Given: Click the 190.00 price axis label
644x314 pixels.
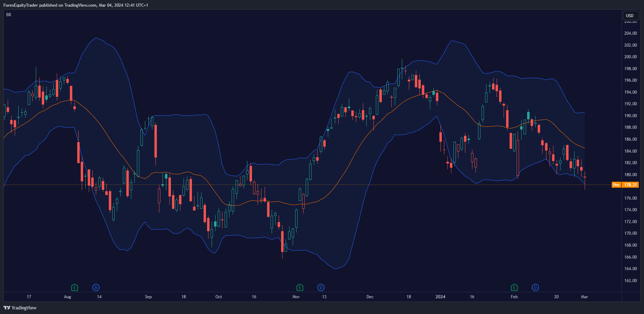Looking at the screenshot, I should click(630, 116).
